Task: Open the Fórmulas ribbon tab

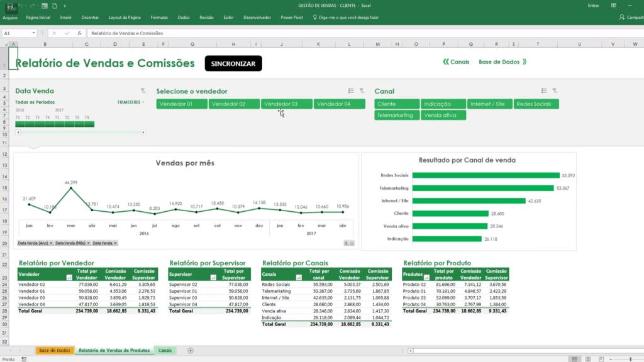Action: 159,18
